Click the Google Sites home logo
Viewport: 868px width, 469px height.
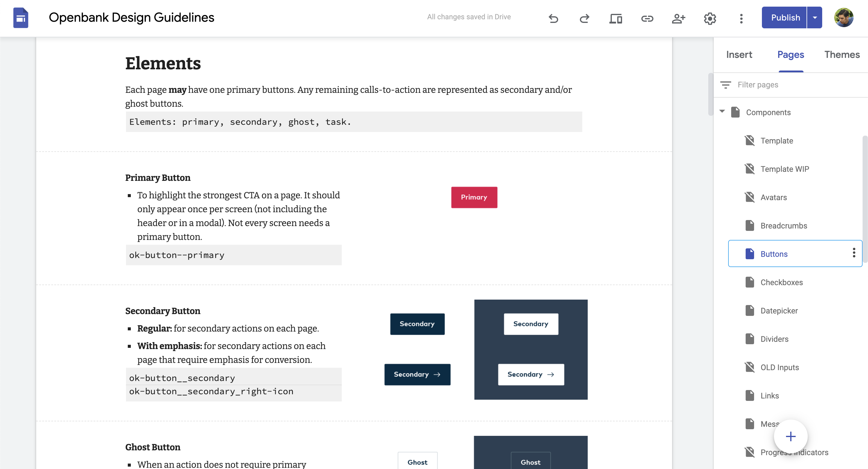click(20, 18)
